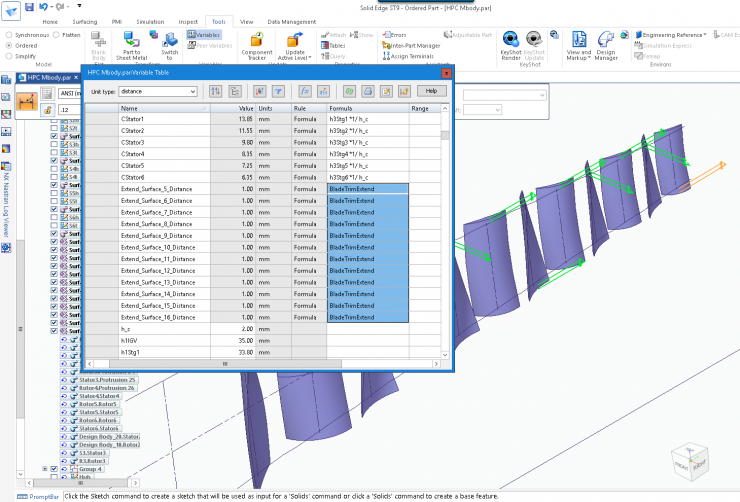Image resolution: width=740 pixels, height=502 pixels.
Task: Click the CStator1 formula cell
Action: (x=368, y=119)
